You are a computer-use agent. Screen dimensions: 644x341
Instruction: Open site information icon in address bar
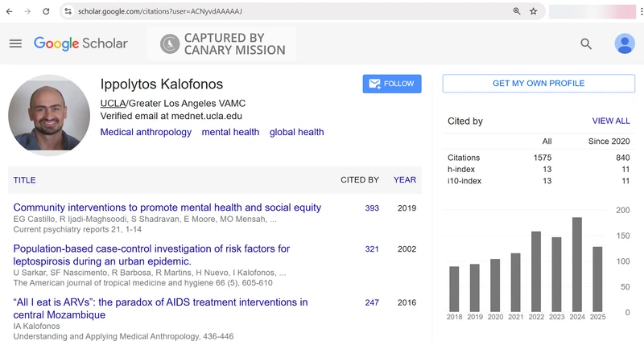(x=68, y=11)
